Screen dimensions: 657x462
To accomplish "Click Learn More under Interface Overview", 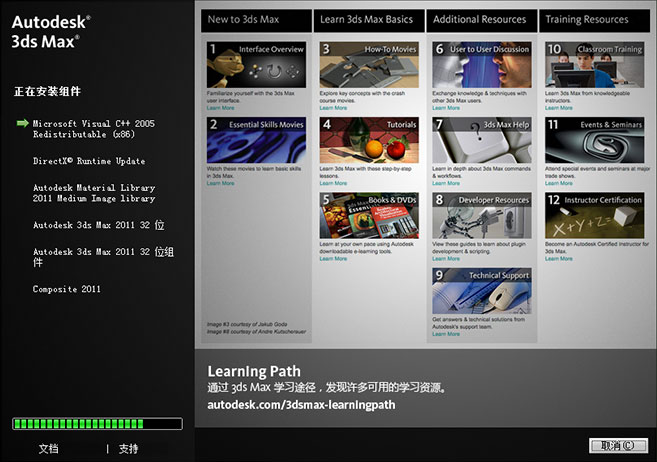I will click(220, 108).
